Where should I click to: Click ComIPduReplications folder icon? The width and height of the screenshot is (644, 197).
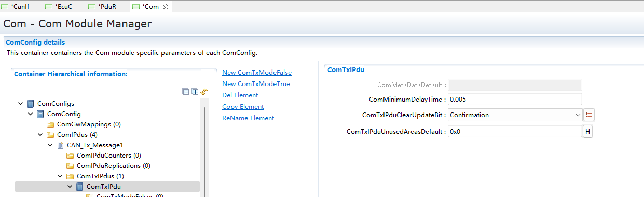(70, 166)
